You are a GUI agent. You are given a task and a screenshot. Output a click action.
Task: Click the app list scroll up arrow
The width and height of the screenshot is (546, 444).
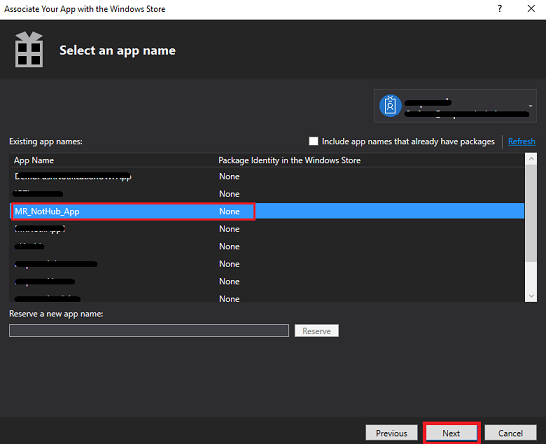click(531, 159)
